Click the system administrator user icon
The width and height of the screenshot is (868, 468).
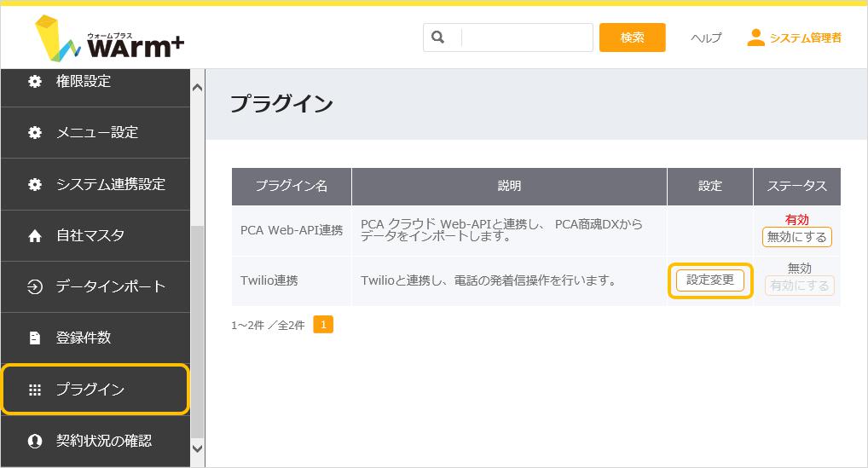755,38
